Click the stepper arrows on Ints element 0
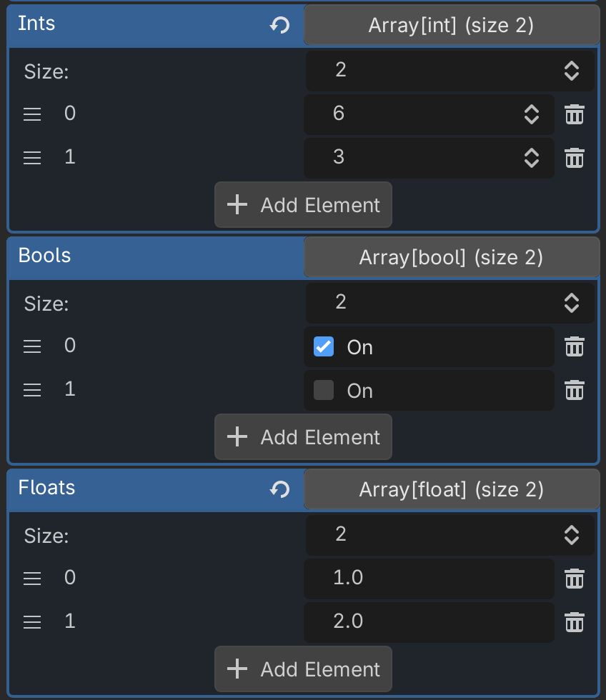This screenshot has height=700, width=606. pos(531,114)
